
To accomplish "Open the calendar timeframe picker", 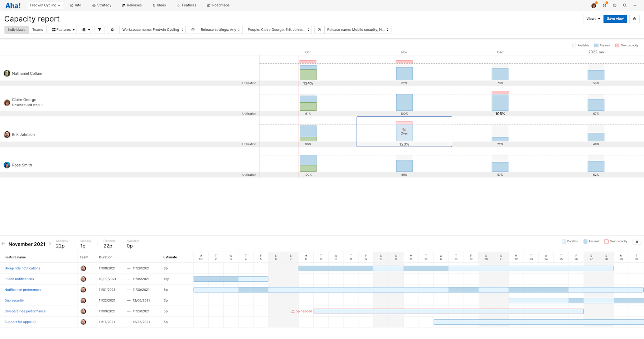I will (x=86, y=30).
